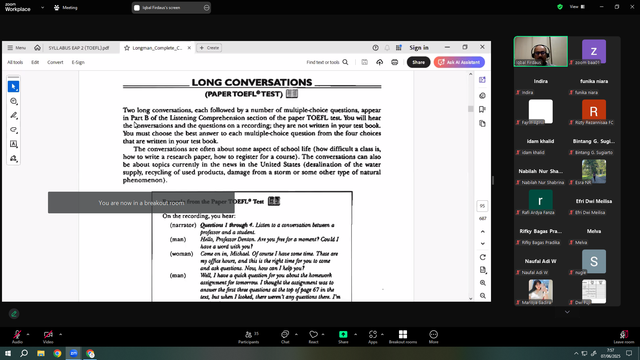Open the E-Sign menu

(78, 62)
